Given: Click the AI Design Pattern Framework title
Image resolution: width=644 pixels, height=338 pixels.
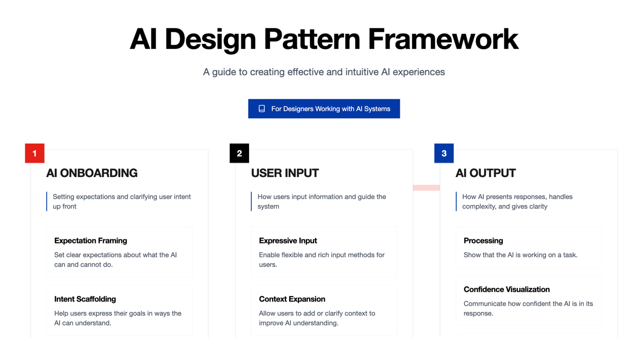Looking at the screenshot, I should pos(324,39).
